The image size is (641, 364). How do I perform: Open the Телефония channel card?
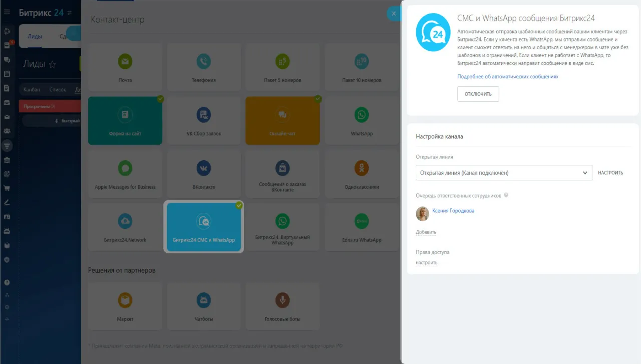[204, 68]
